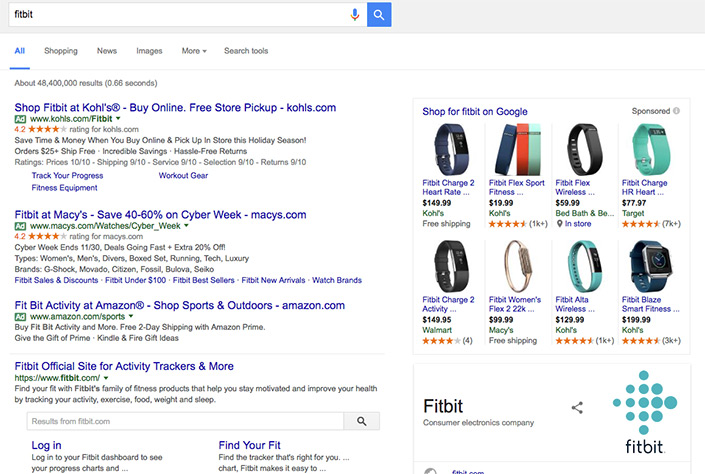Click the Fitbit Women's Flex 2 22k title
Viewport: 705px width, 474px height.
pos(515,304)
